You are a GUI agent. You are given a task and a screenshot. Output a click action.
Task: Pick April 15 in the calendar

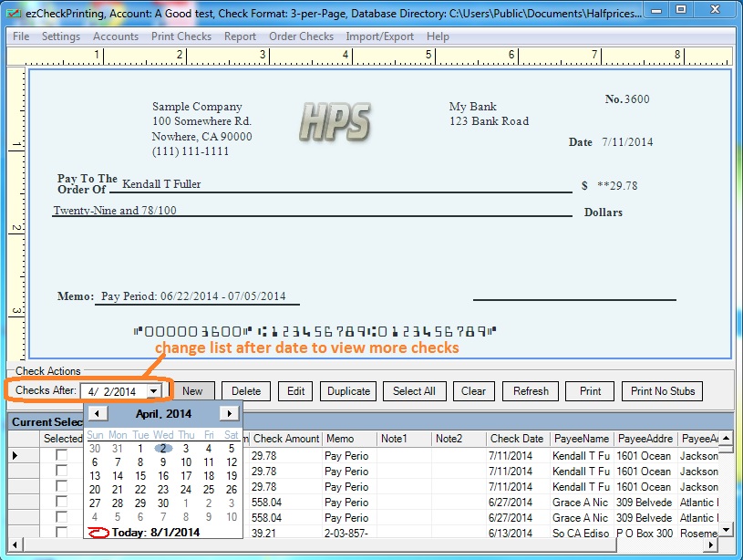pos(140,475)
